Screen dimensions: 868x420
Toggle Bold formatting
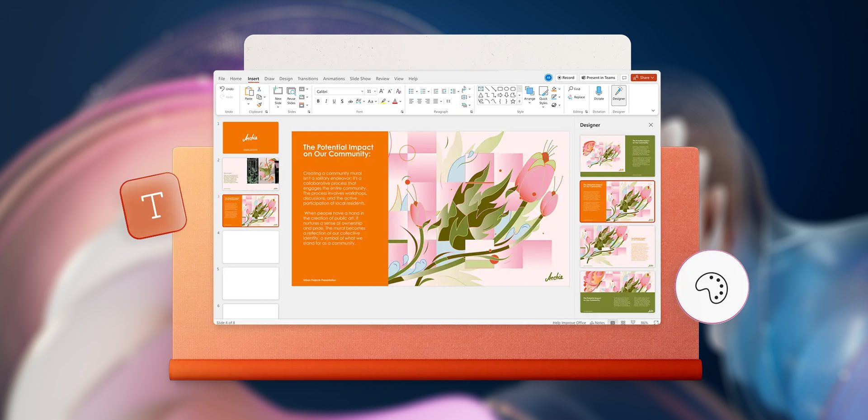click(x=318, y=101)
